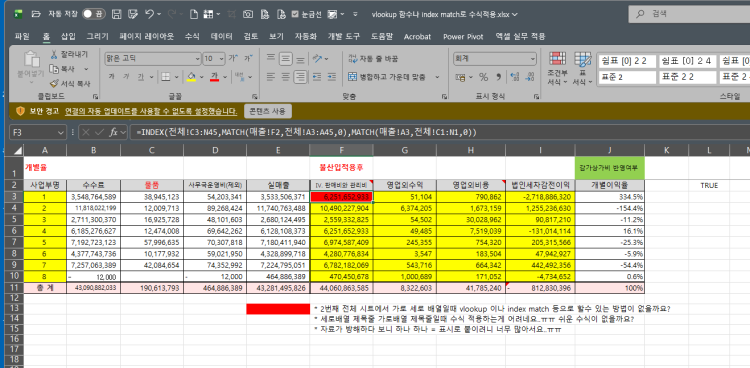Click Wrap Text (자동 줄 바꿈) button
Screen dimensions: 750x368
point(373,59)
